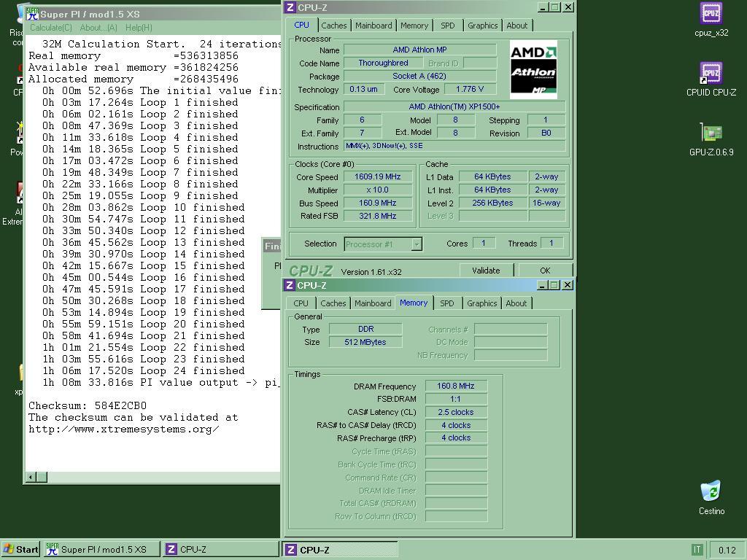Click the Name field AMD Athlon MP

pos(419,50)
